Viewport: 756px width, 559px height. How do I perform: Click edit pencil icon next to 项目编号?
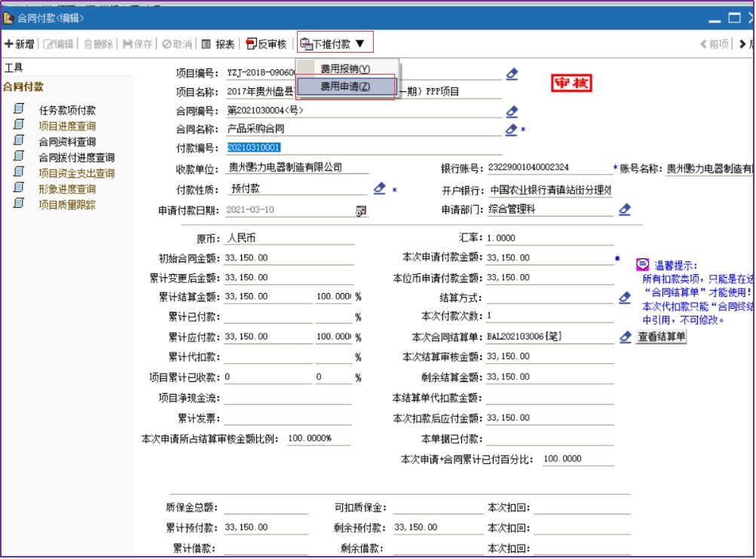click(x=512, y=74)
